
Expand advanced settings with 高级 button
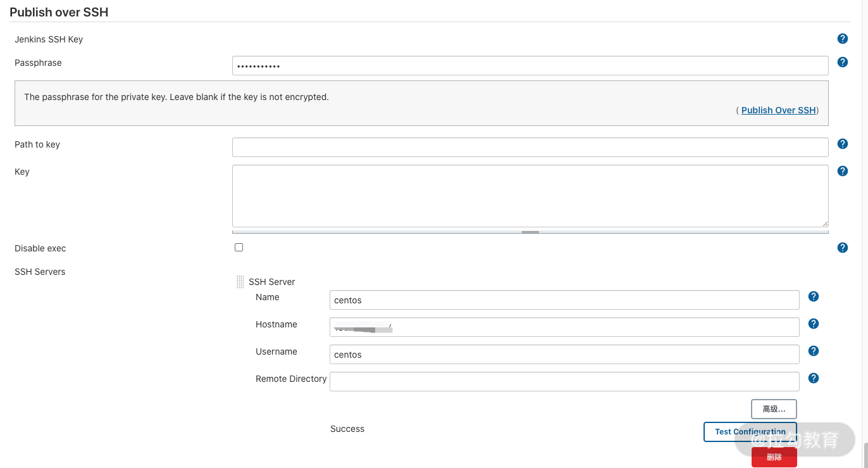[x=773, y=409]
